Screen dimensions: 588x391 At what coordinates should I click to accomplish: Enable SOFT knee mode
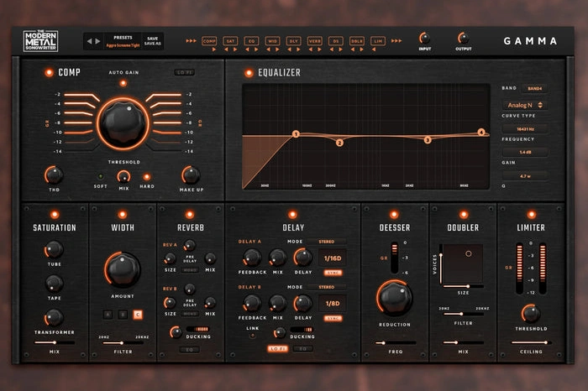pyautogui.click(x=100, y=176)
